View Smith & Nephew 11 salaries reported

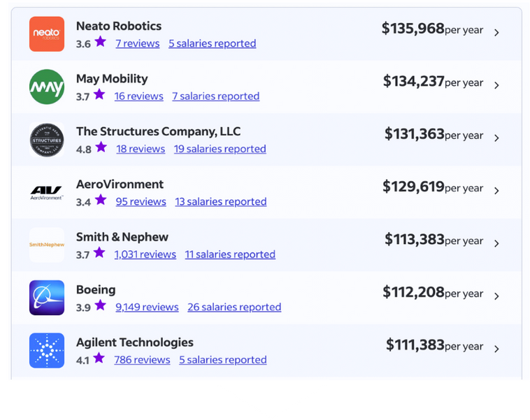[x=230, y=254]
